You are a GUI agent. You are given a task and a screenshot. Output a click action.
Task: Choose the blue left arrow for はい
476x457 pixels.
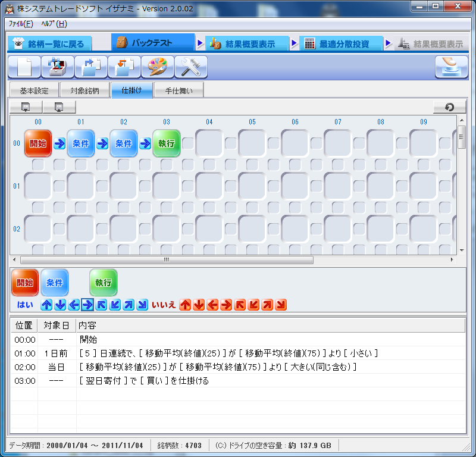74,305
